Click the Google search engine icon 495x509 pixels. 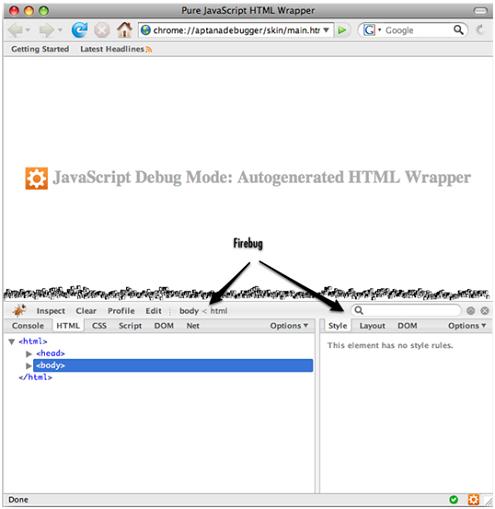click(x=369, y=30)
